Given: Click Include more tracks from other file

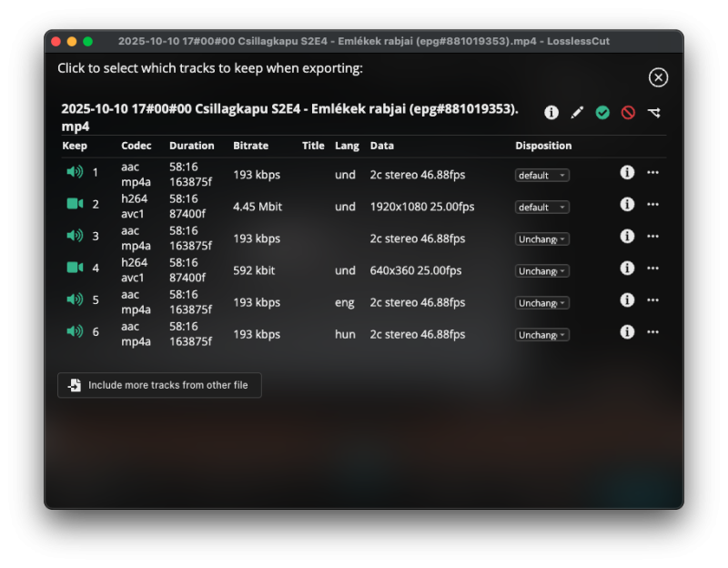Looking at the screenshot, I should point(159,385).
